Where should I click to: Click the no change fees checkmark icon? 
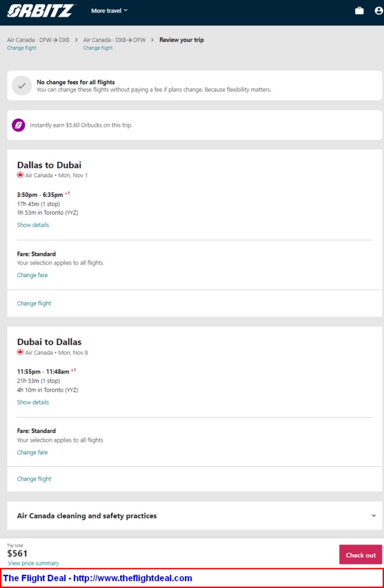pyautogui.click(x=22, y=85)
